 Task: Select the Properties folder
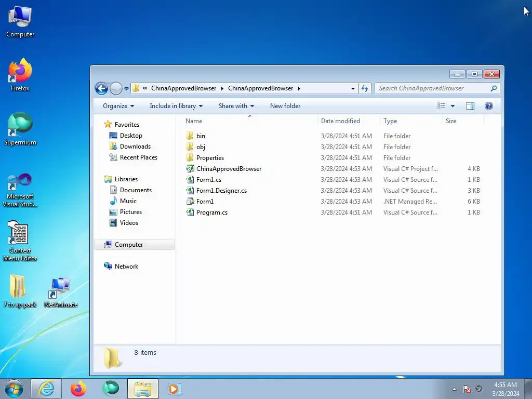[x=205, y=158]
